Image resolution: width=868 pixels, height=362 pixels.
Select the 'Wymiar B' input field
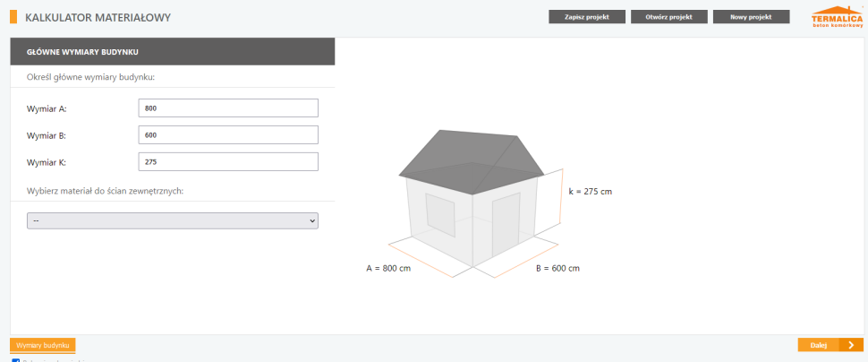pyautogui.click(x=229, y=135)
